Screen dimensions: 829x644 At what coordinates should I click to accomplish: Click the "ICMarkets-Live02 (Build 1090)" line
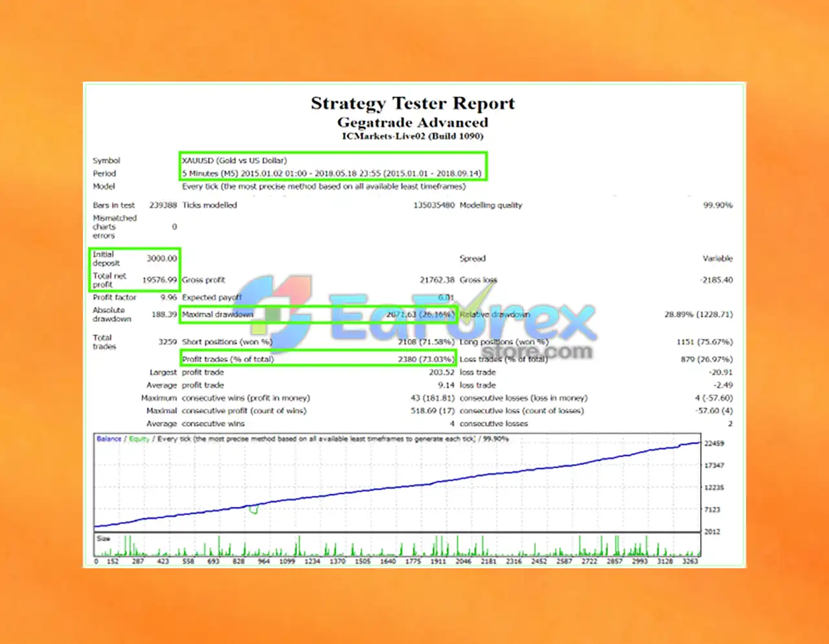point(413,136)
